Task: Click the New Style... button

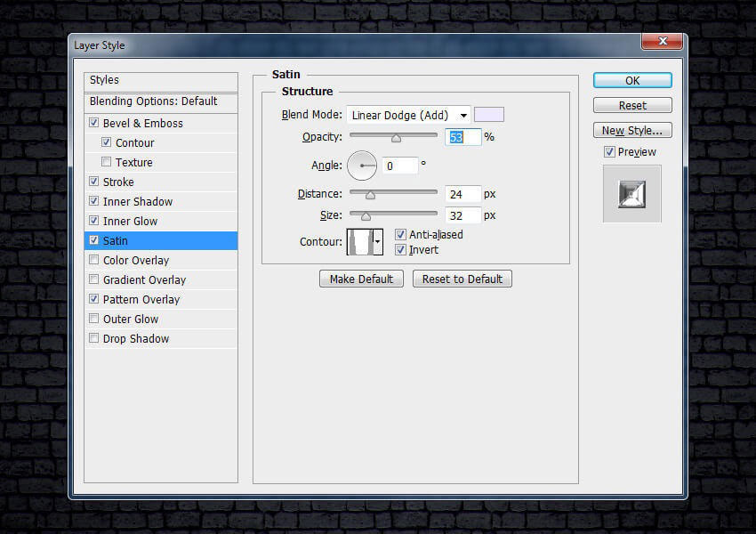Action: coord(632,130)
